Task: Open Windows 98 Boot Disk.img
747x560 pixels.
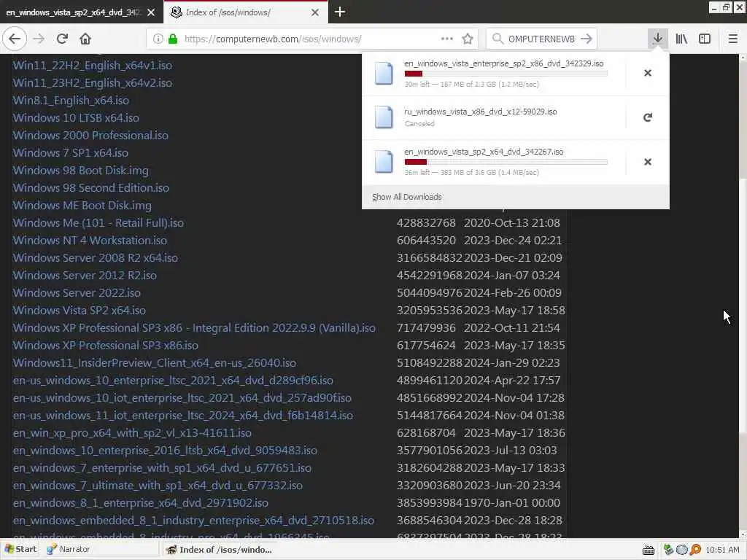Action: (80, 171)
